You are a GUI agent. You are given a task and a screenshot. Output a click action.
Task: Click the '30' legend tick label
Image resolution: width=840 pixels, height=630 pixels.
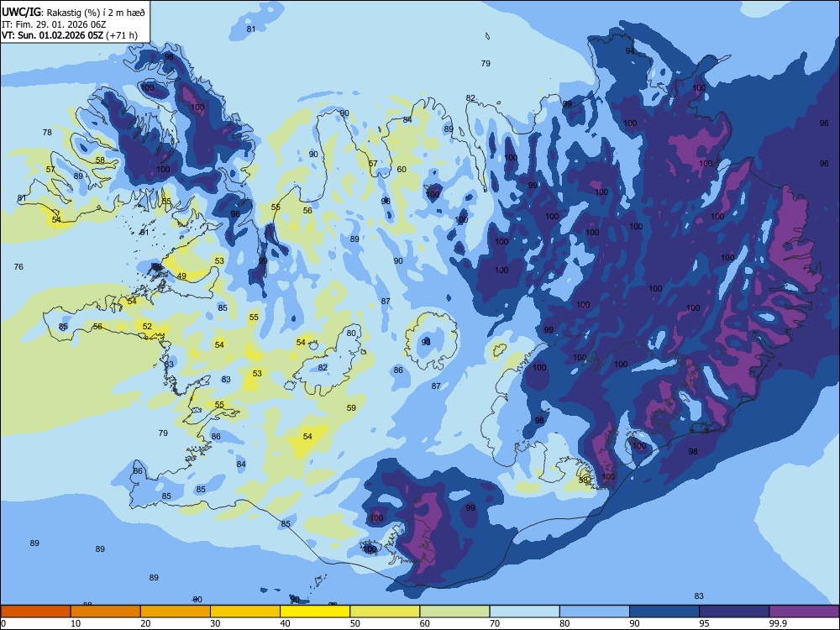pyautogui.click(x=215, y=623)
